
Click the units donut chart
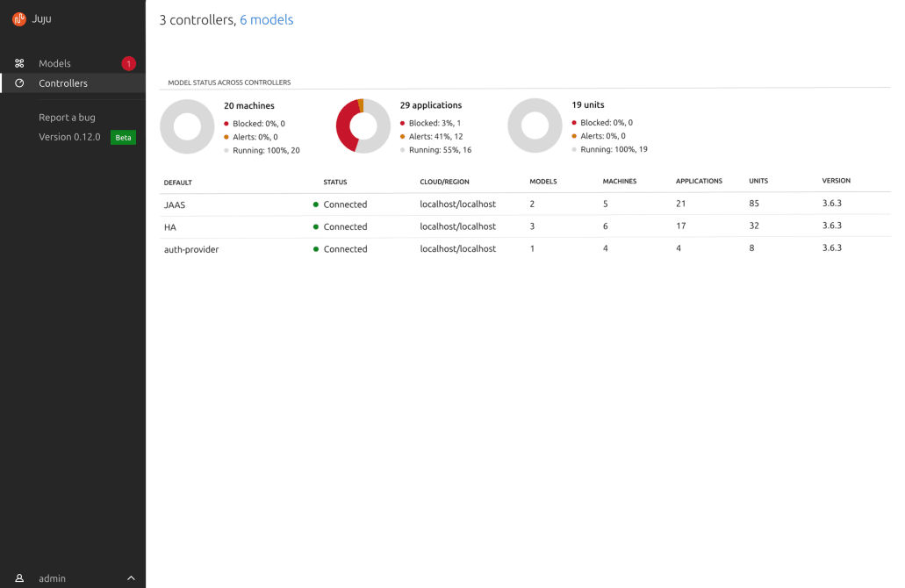point(535,125)
